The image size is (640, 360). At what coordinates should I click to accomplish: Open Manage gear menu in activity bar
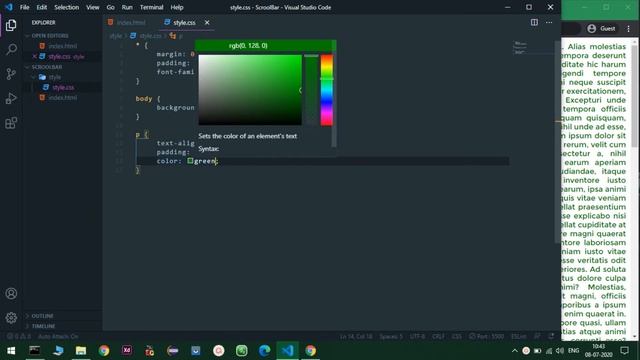(11, 318)
